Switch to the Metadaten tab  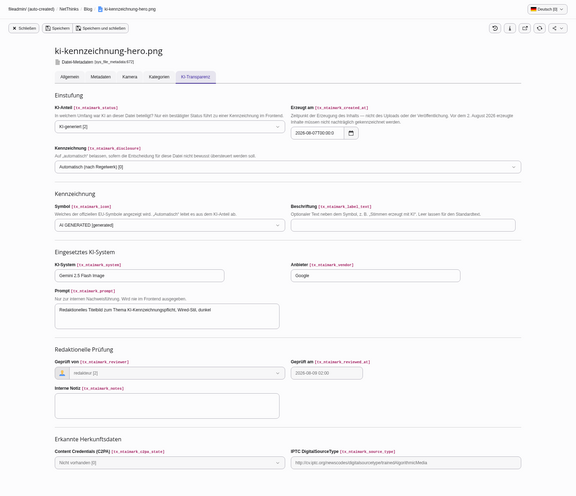(101, 77)
